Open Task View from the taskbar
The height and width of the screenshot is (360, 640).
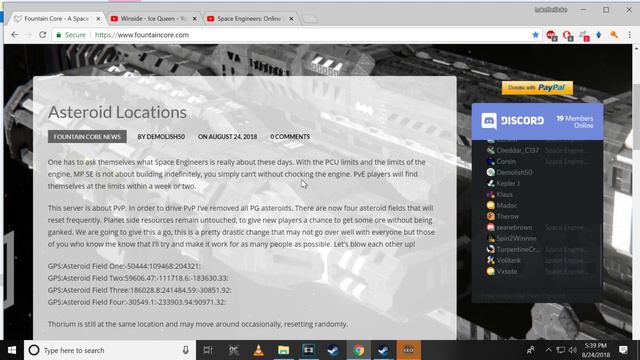208,350
